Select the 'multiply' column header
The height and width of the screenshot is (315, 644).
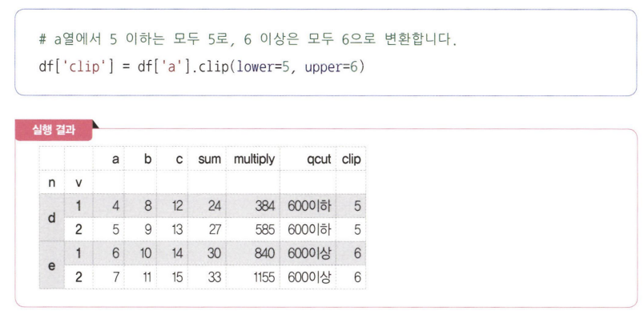252,159
